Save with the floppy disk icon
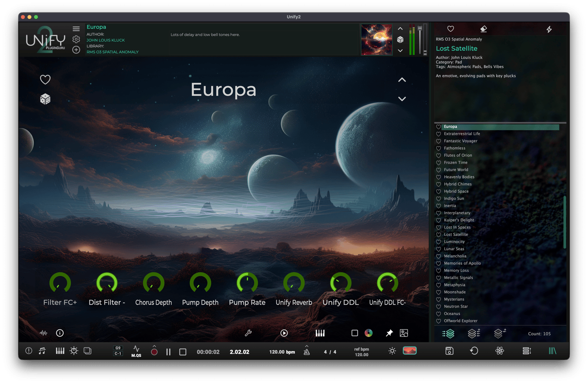 pos(450,351)
